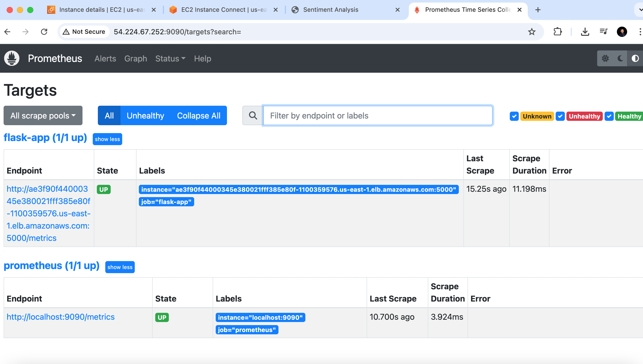Open the Help nav item
The width and height of the screenshot is (643, 364).
pyautogui.click(x=203, y=59)
